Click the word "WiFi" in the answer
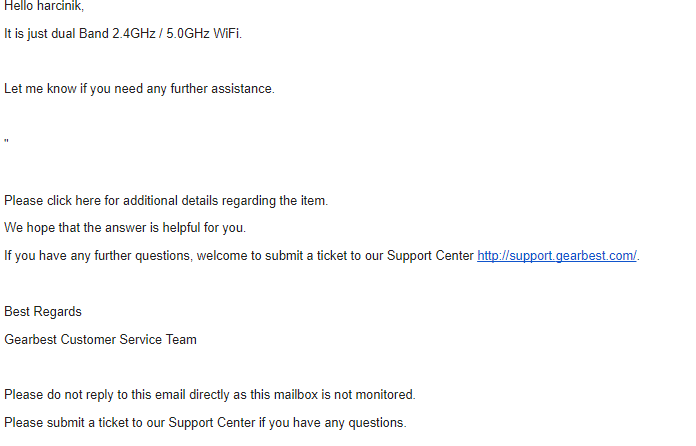Screen dimensions: 696x446 tap(225, 33)
